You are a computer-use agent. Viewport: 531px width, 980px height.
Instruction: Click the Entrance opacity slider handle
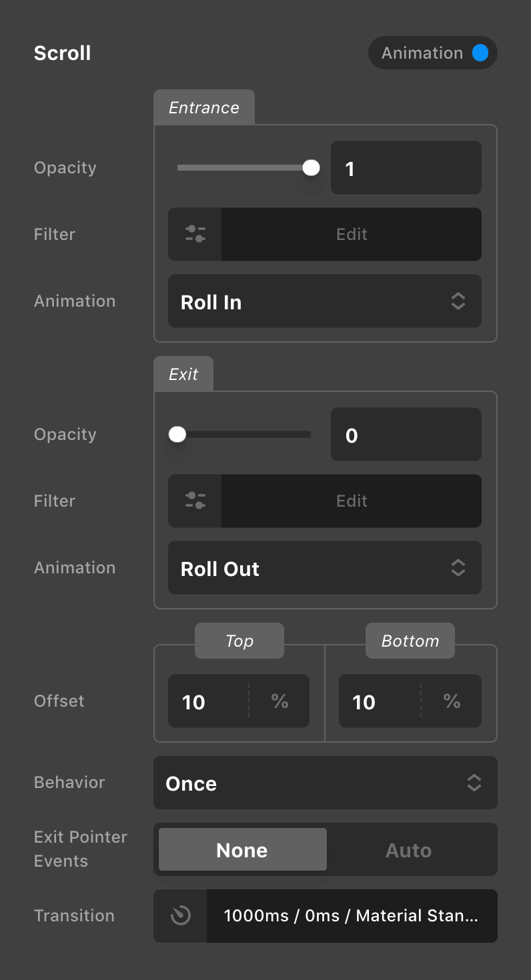[311, 168]
